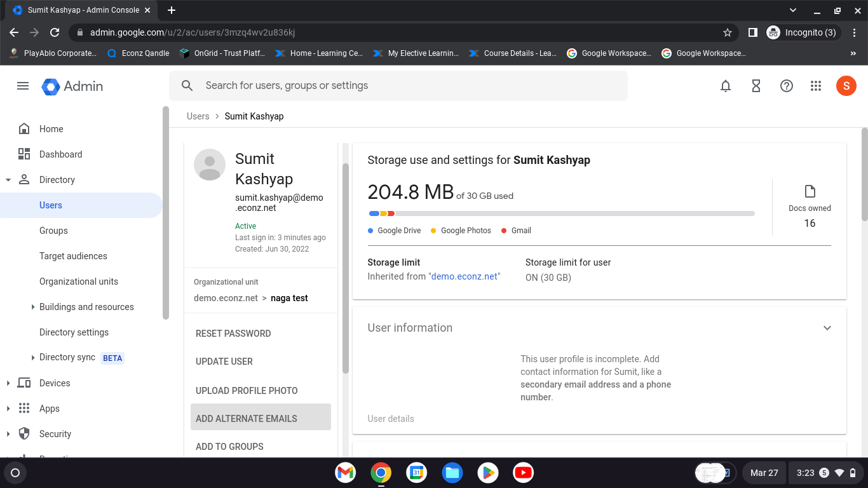868x488 pixels.
Task: Open the Help question mark icon
Action: (787, 86)
